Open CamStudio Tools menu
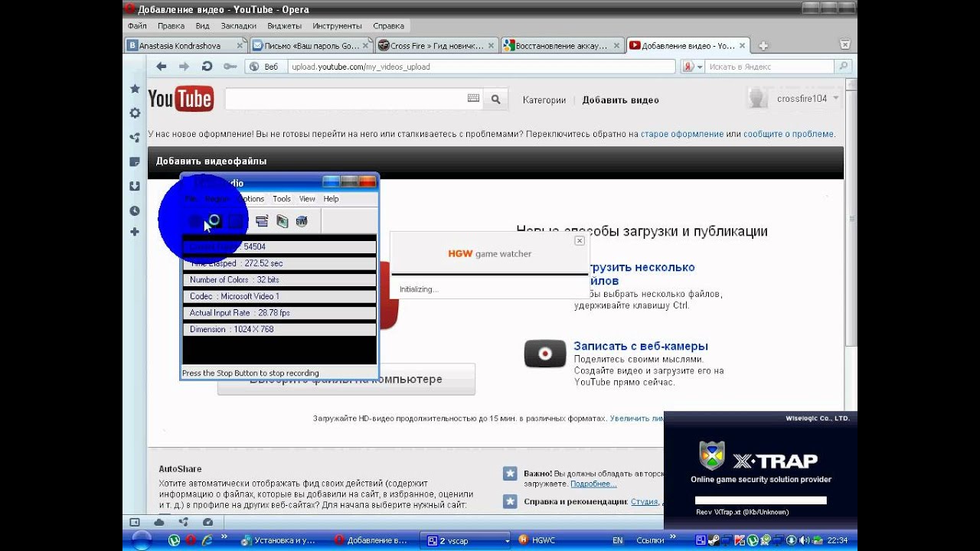The width and height of the screenshot is (980, 551). [x=282, y=199]
